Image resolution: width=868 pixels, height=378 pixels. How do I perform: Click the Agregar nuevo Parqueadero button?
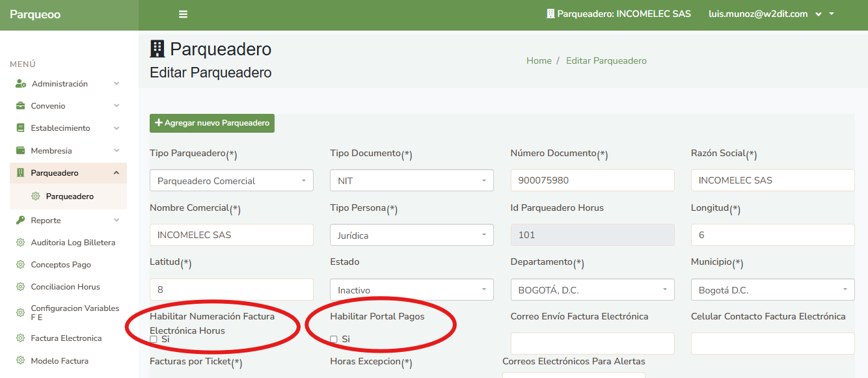tap(211, 122)
